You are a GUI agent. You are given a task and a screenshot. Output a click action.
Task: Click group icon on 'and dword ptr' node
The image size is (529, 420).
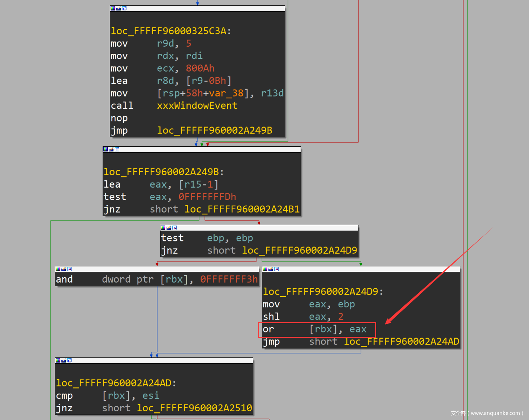[x=69, y=269]
